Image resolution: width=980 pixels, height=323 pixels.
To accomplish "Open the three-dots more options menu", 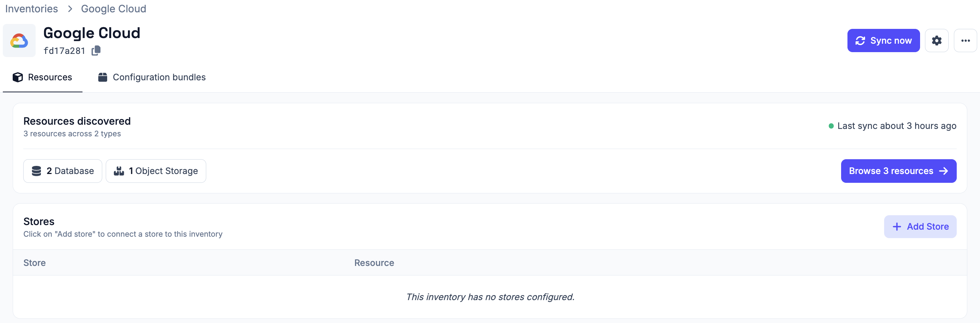I will click(x=965, y=41).
